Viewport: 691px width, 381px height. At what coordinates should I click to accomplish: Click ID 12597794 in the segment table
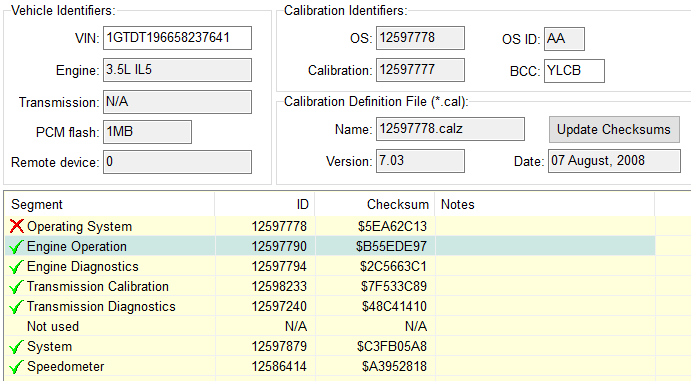tap(279, 266)
